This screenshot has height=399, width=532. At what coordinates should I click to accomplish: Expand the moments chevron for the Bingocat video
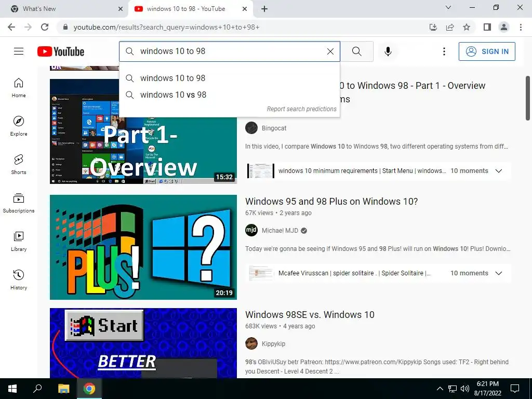498,170
